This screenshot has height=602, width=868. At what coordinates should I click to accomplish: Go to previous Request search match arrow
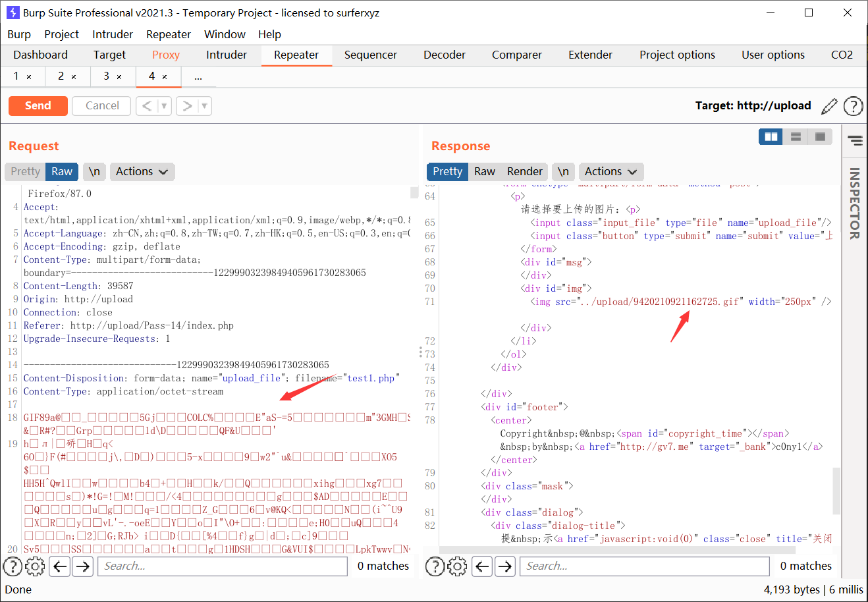pos(60,566)
